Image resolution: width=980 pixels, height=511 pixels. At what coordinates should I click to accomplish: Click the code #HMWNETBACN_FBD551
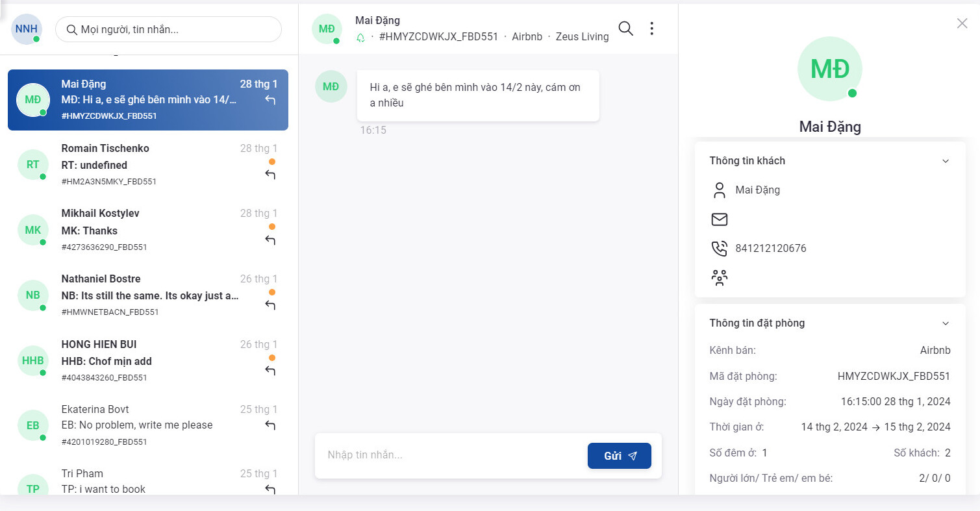tap(110, 312)
